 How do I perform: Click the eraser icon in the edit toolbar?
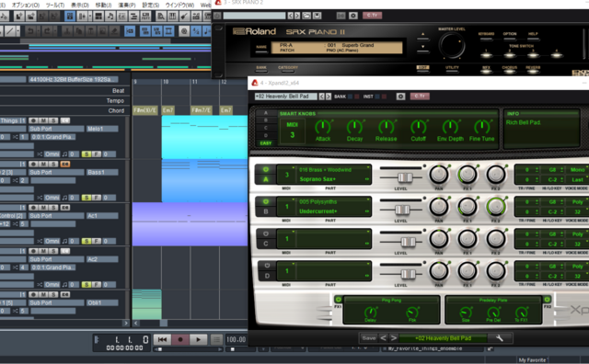(x=114, y=31)
